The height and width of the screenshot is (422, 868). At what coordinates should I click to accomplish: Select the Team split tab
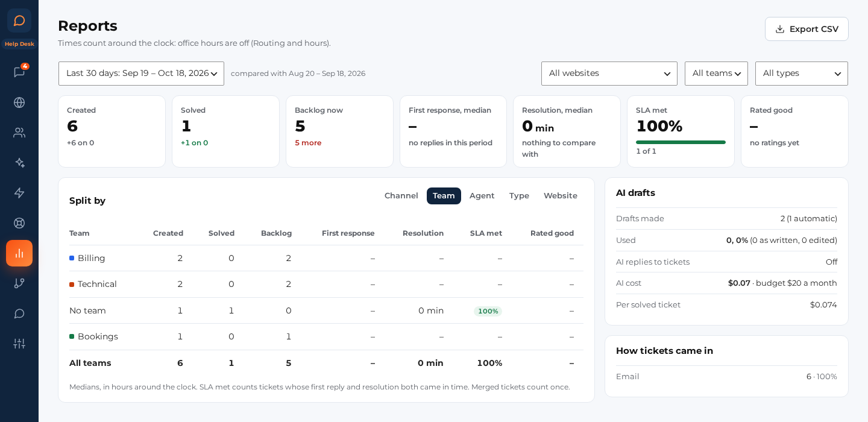pyautogui.click(x=444, y=196)
